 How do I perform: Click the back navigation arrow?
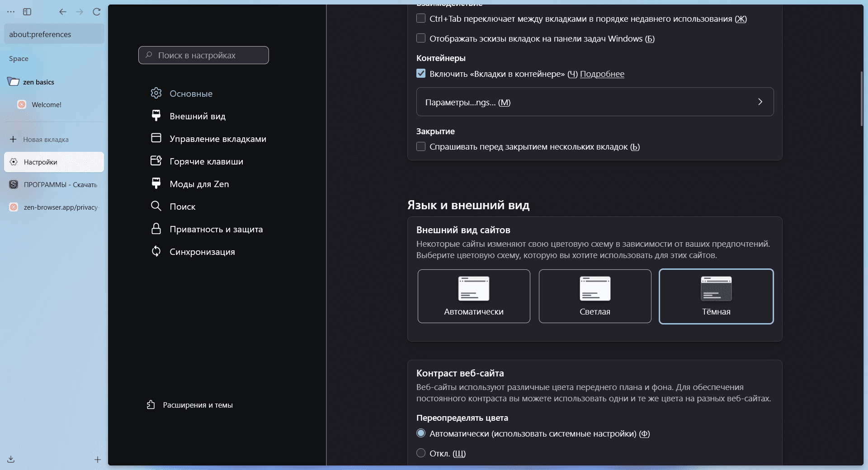63,12
